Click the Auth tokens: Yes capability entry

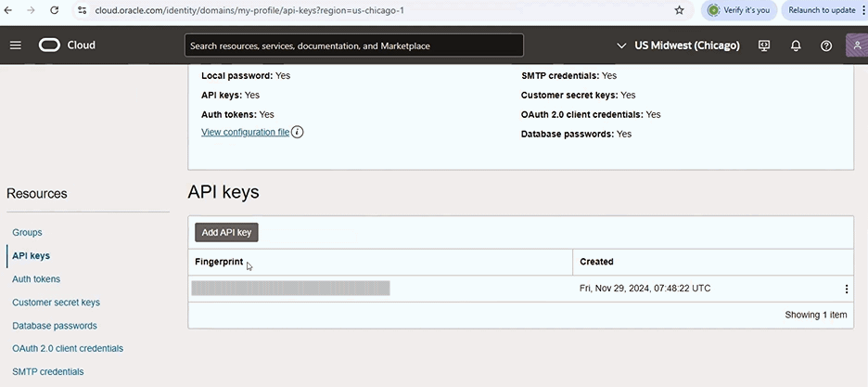point(237,114)
